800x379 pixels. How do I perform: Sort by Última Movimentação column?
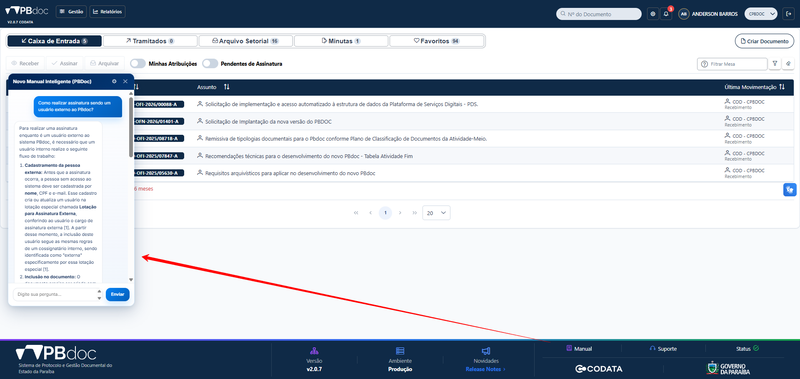[x=781, y=87]
